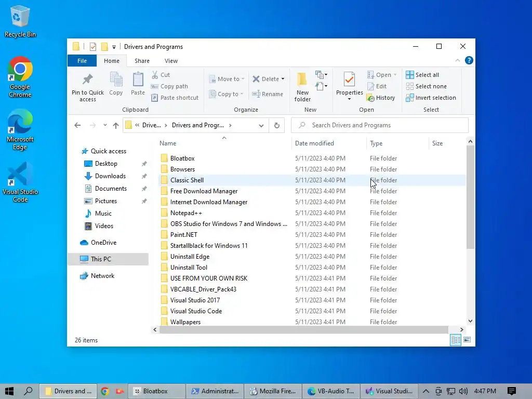The image size is (532, 399).
Task: Go up one folder level arrow
Action: 116,125
